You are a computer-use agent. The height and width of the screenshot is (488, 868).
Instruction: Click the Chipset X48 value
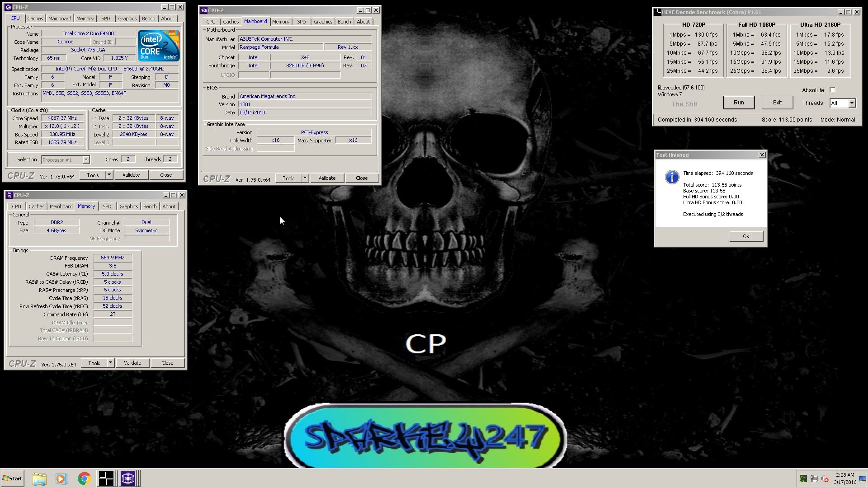(305, 57)
